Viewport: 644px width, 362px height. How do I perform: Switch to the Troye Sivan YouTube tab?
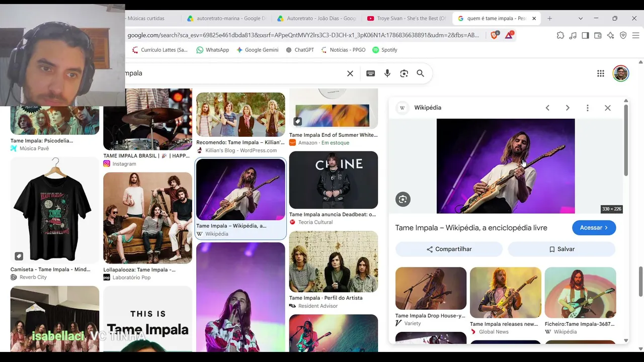point(407,19)
